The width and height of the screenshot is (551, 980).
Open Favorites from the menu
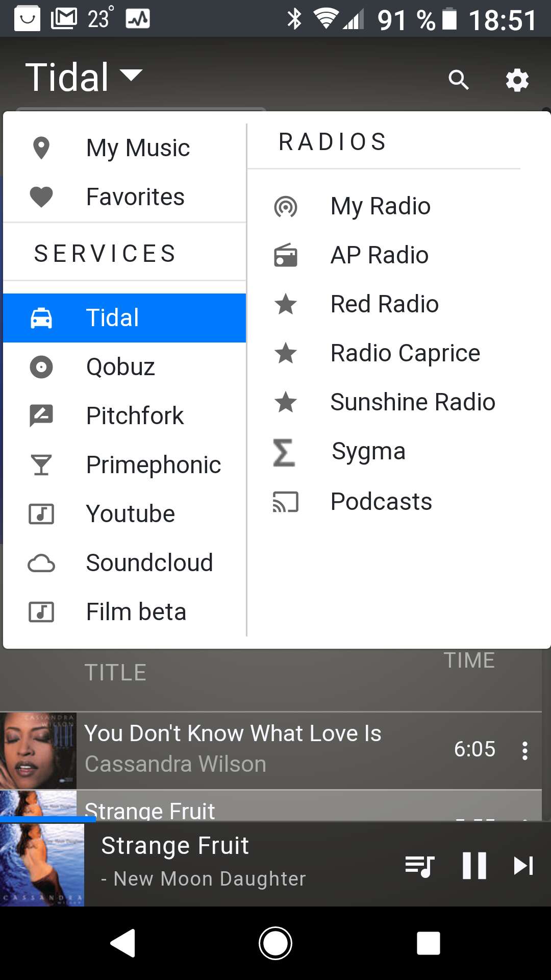(124, 197)
